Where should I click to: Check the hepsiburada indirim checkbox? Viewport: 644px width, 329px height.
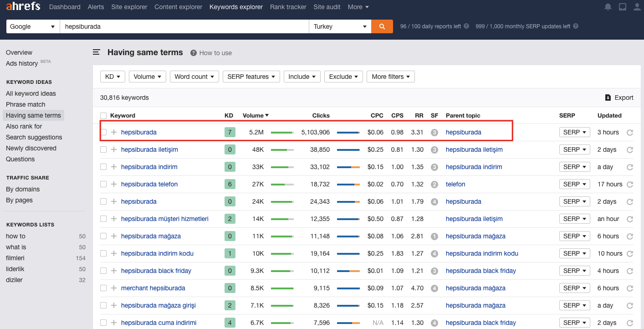(x=103, y=167)
